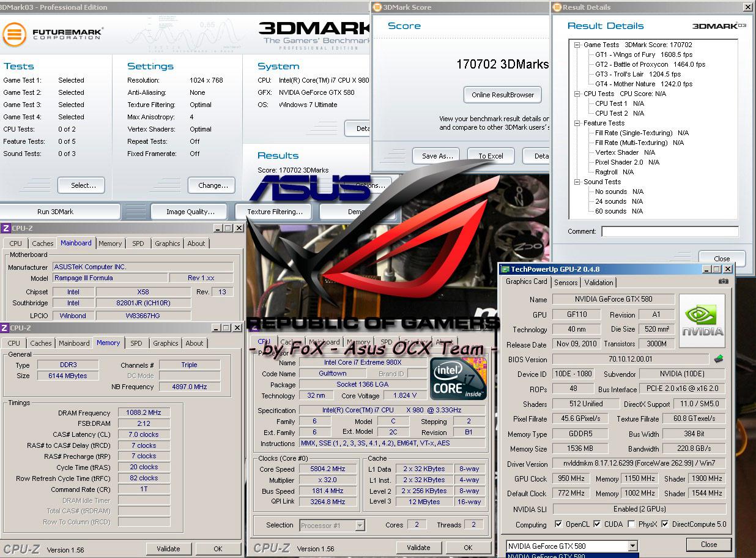Viewport: 756px width, 558px height.
Task: Click the BIOS Version value 70.10.12.00.01
Action: pos(631,359)
